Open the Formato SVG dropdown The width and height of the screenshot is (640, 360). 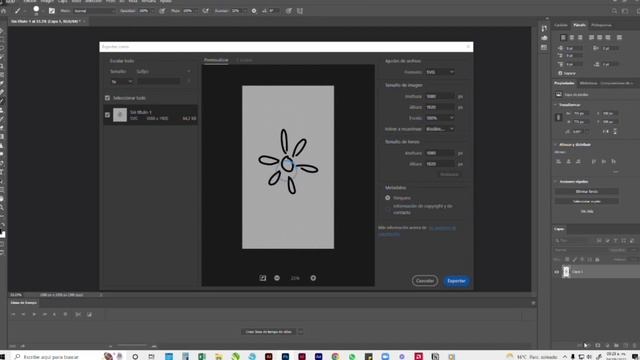(x=440, y=72)
